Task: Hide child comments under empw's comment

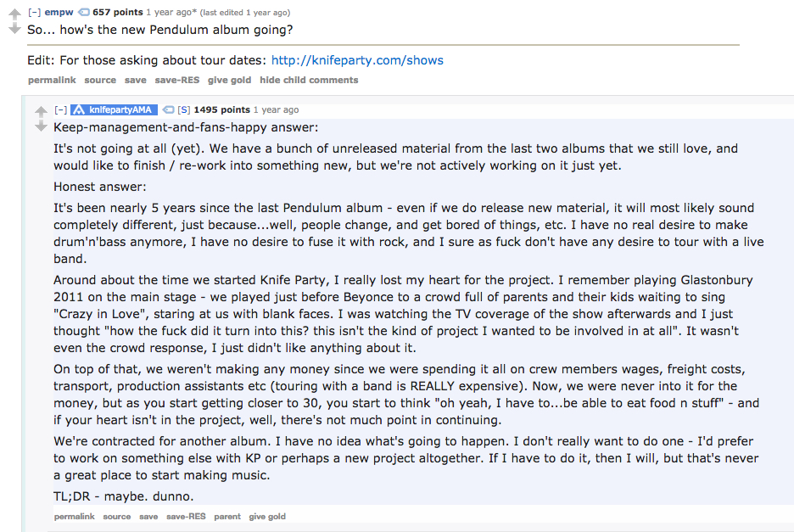Action: (309, 80)
